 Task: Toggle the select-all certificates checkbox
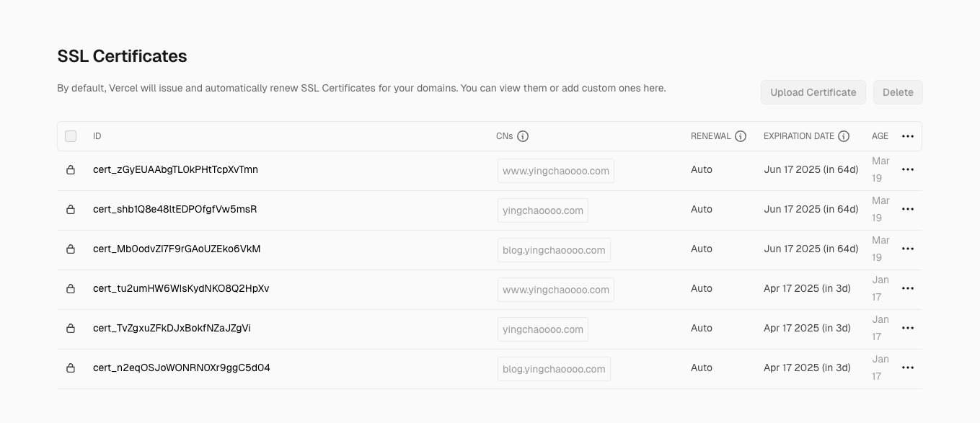coord(71,136)
